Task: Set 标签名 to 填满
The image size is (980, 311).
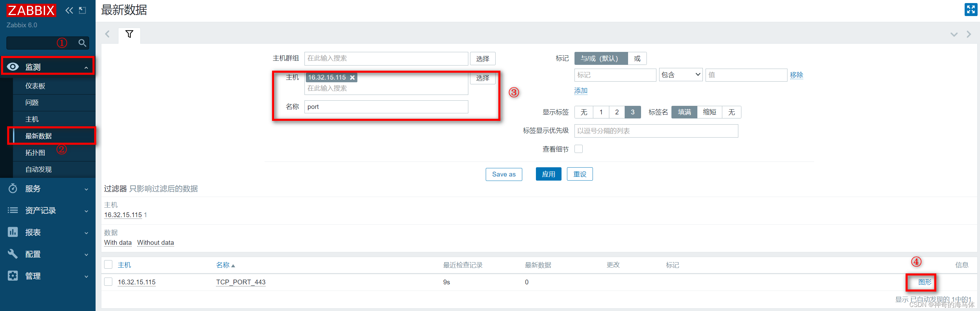Action: click(x=684, y=112)
